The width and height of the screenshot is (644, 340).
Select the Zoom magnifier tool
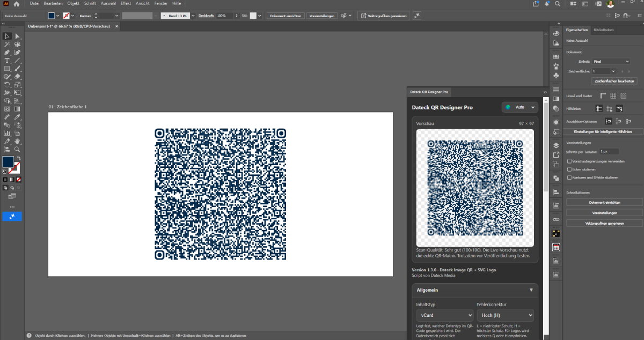[17, 149]
